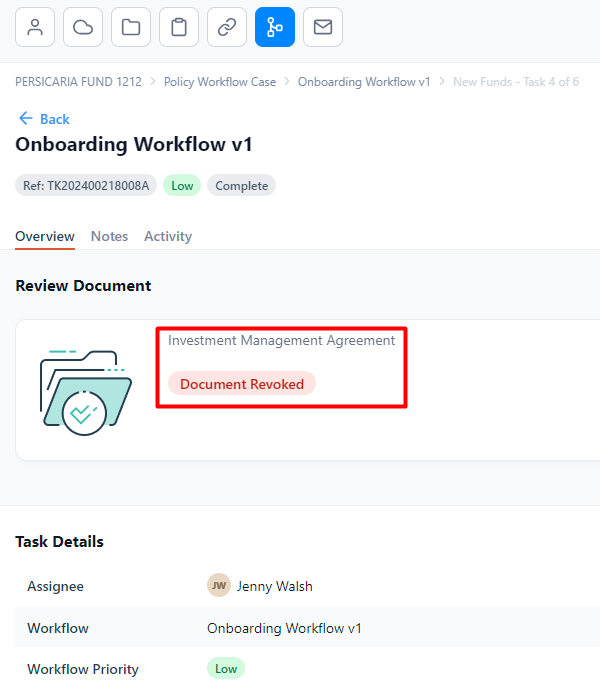Go Back using the arrow link
The height and width of the screenshot is (698, 600).
coord(44,119)
